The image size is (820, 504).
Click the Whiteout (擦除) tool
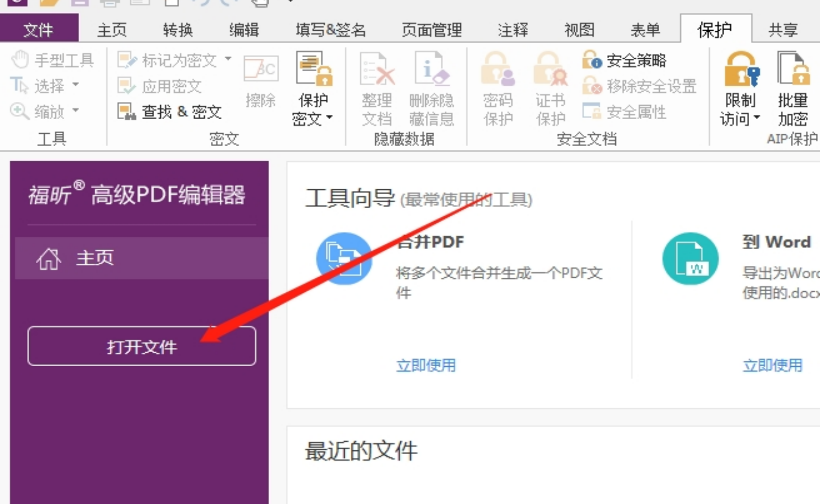click(260, 82)
